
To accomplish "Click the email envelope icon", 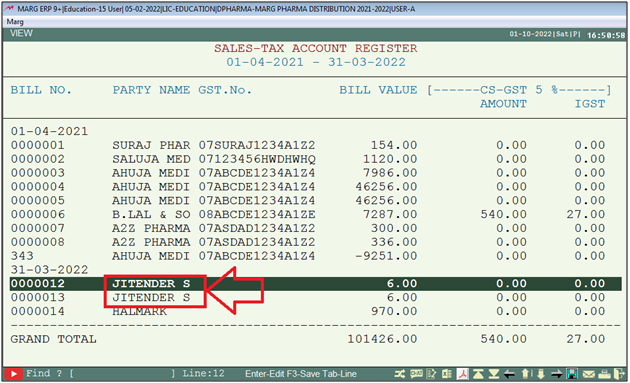I will tap(589, 374).
